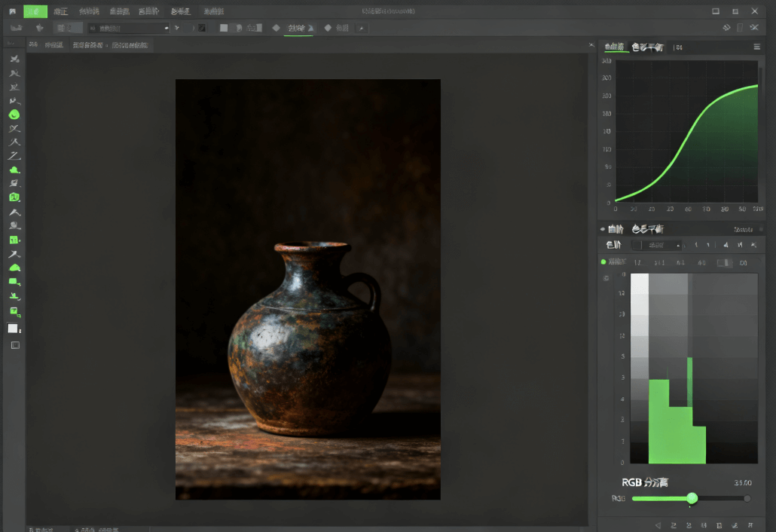This screenshot has height=532, width=776.
Task: Click the white foreground color swatch
Action: [13, 329]
